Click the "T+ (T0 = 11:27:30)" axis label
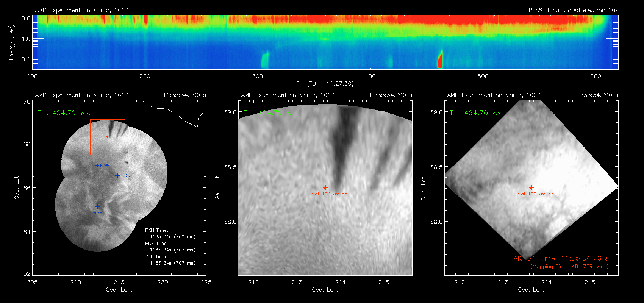The image size is (644, 303). point(325,84)
